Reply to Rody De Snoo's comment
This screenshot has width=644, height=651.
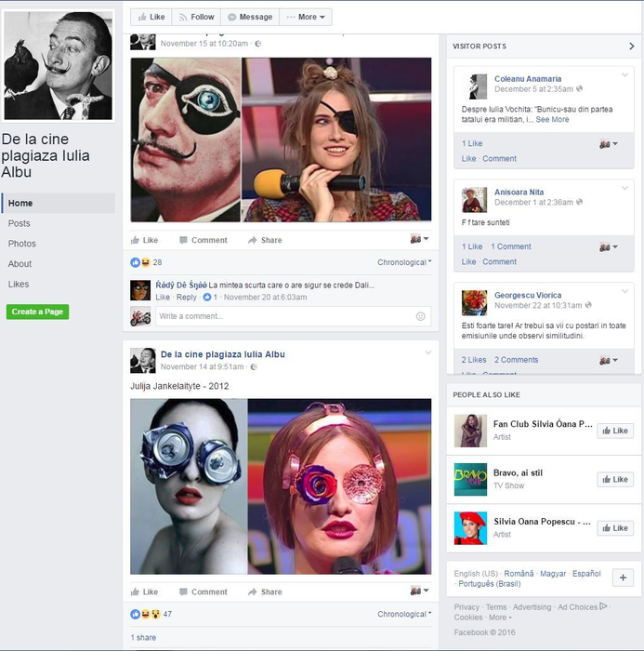[186, 298]
